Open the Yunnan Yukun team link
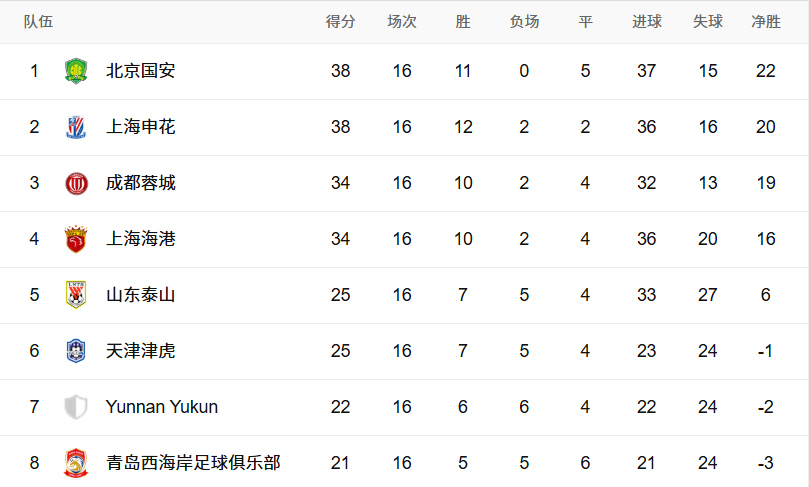 tap(161, 407)
